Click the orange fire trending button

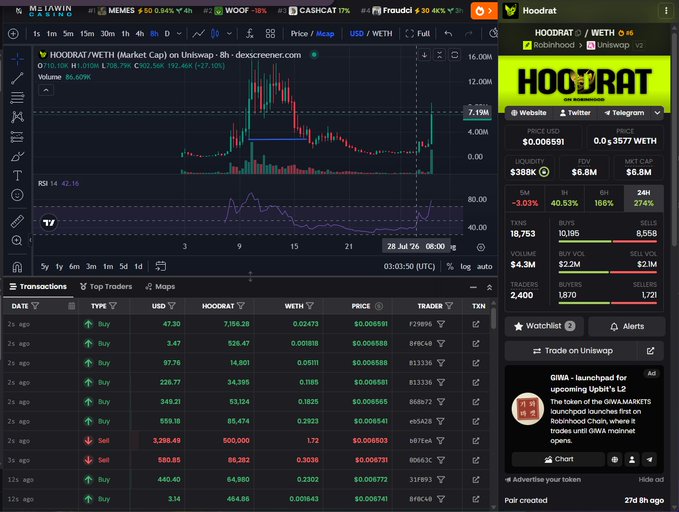click(484, 11)
